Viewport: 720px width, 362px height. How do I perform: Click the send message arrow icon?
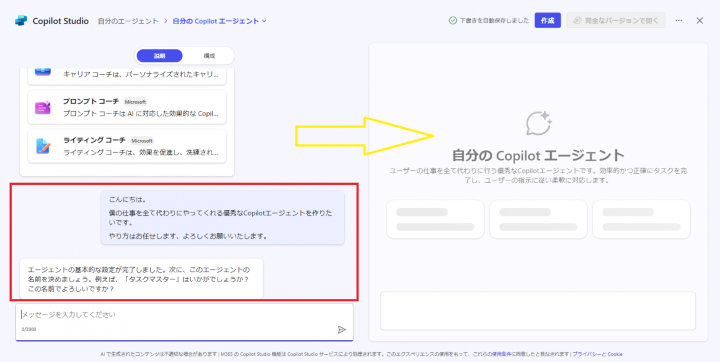tap(341, 329)
